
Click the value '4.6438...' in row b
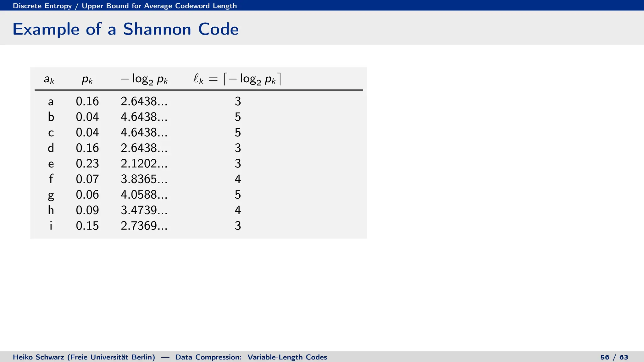(x=144, y=117)
